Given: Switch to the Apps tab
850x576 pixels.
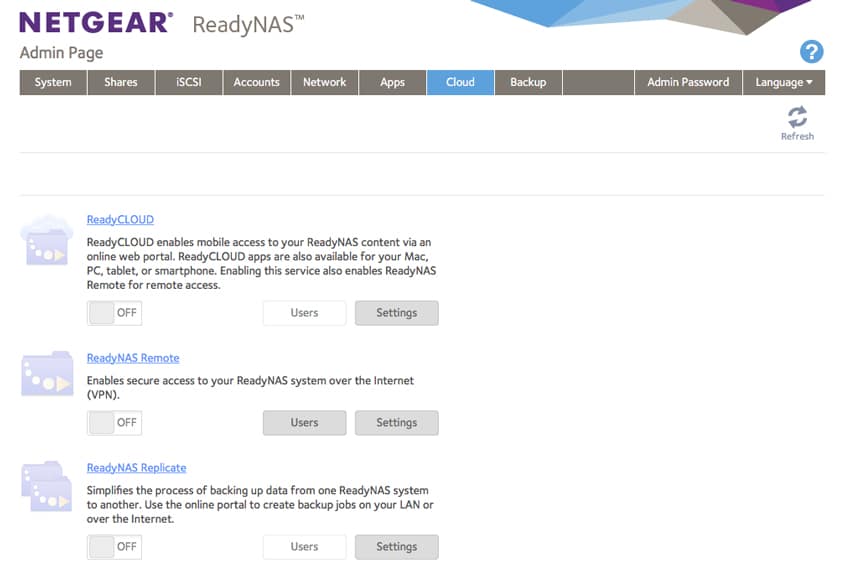Looking at the screenshot, I should pos(392,82).
